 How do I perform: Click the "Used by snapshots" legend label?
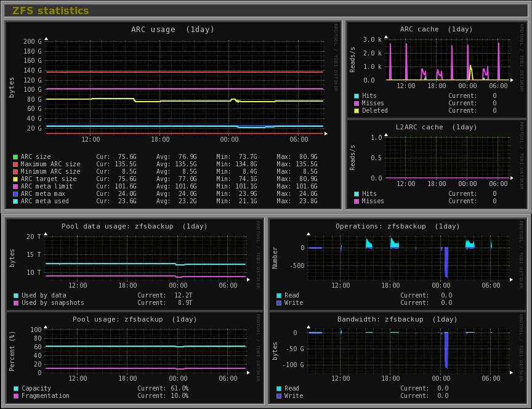[53, 303]
